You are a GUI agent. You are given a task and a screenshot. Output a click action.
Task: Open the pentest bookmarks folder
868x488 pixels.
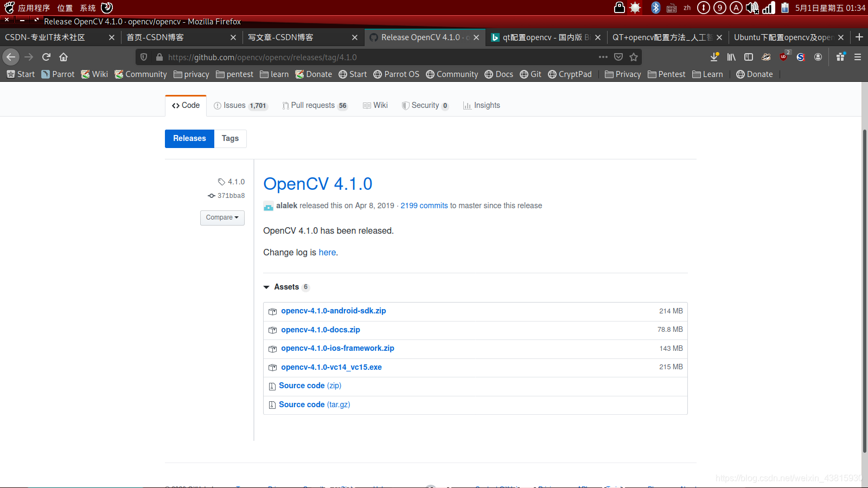[234, 74]
